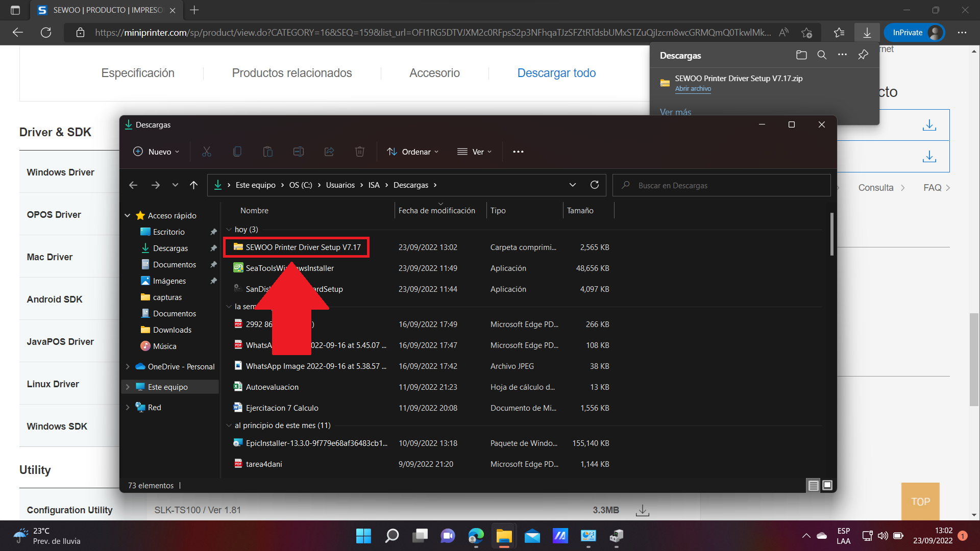This screenshot has width=980, height=551.
Task: Switch to details list view
Action: (813, 485)
